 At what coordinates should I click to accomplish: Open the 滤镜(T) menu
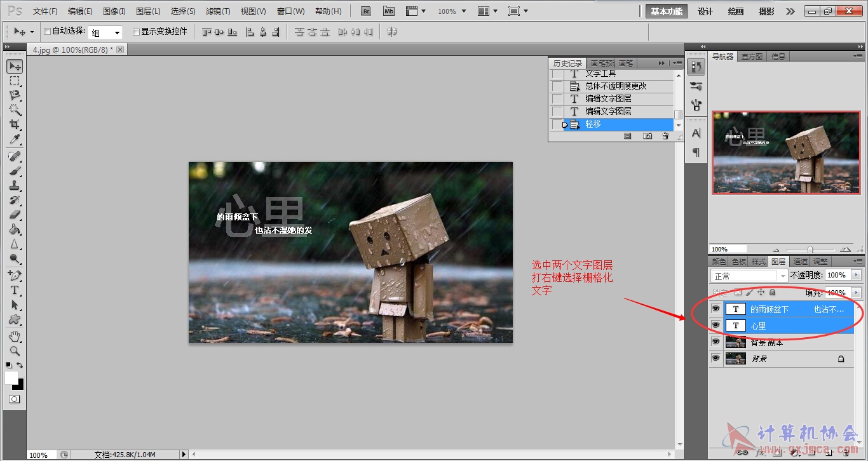[218, 11]
